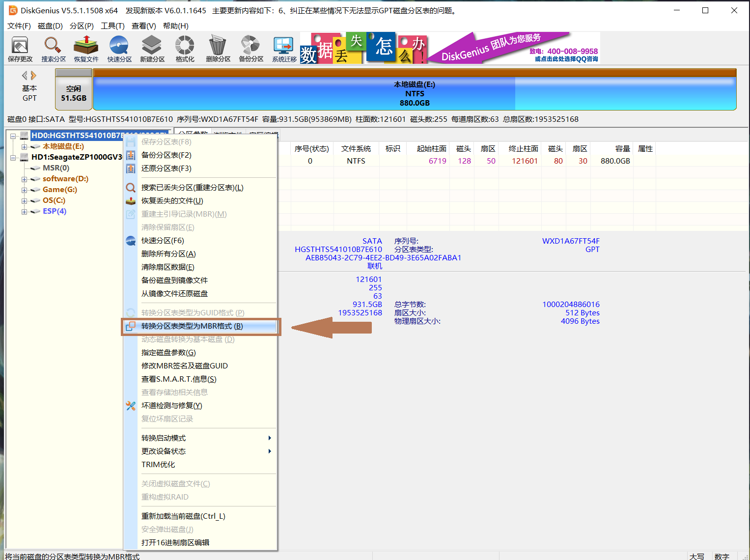Collapse the HD0 HGST disk tree node
The width and height of the screenshot is (750, 560).
tap(13, 136)
